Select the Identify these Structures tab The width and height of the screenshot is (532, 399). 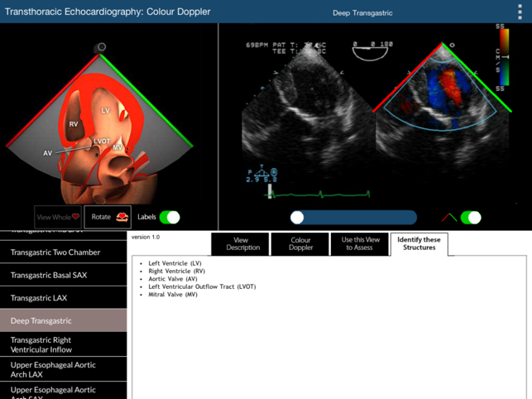click(419, 244)
